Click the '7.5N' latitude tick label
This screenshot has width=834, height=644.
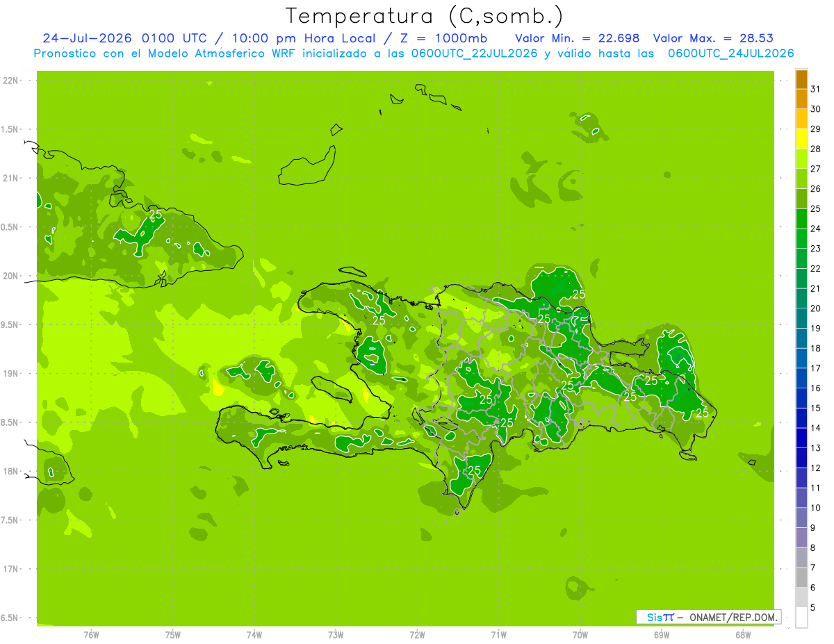click(x=10, y=520)
